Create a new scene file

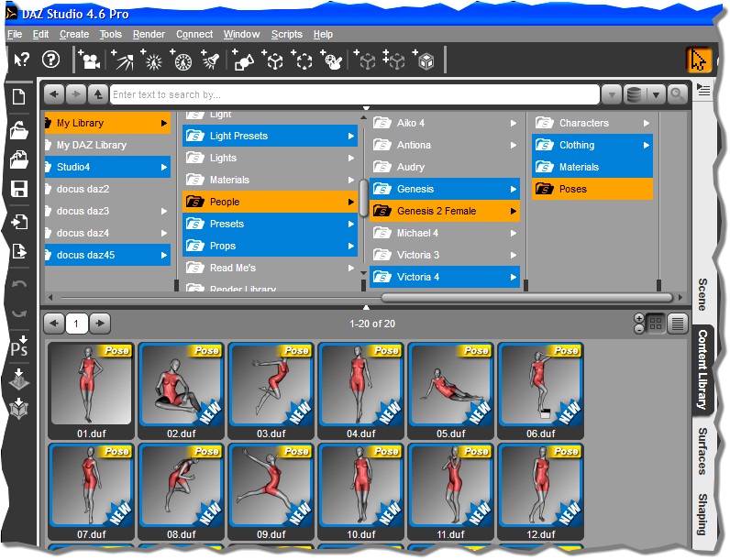(x=19, y=97)
